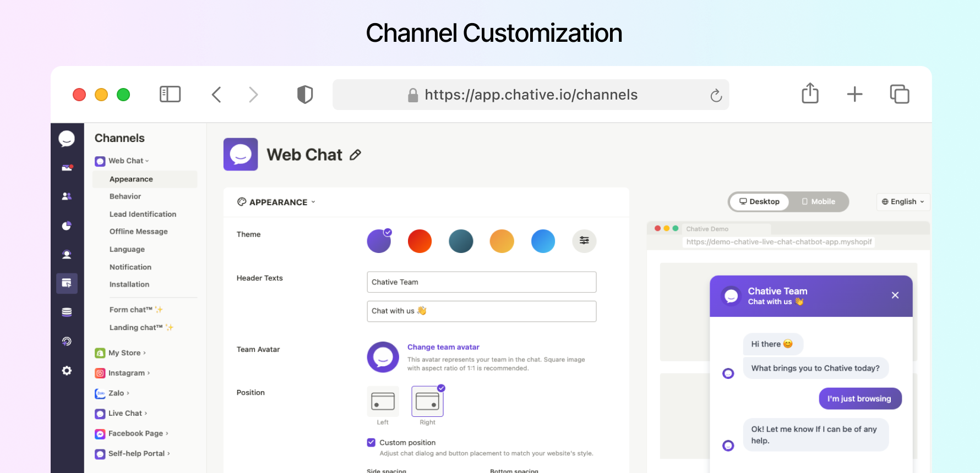Click the Chative logo in the dark sidebar

[x=67, y=139]
